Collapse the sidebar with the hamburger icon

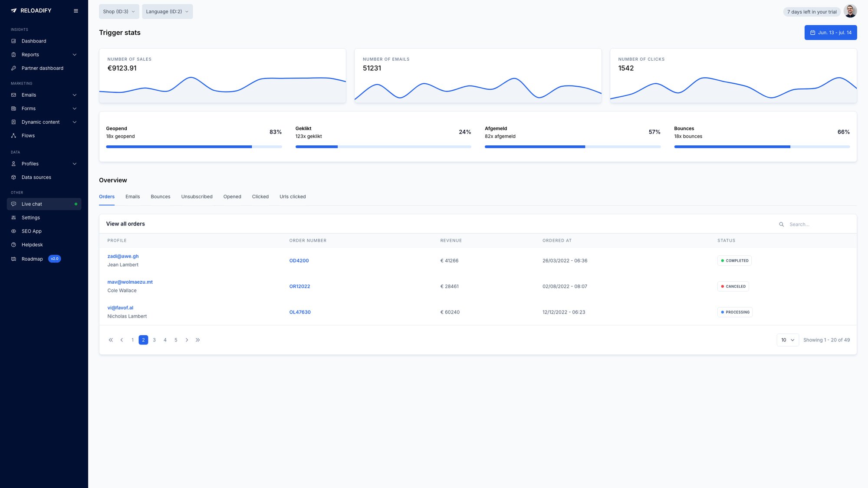[x=76, y=10]
